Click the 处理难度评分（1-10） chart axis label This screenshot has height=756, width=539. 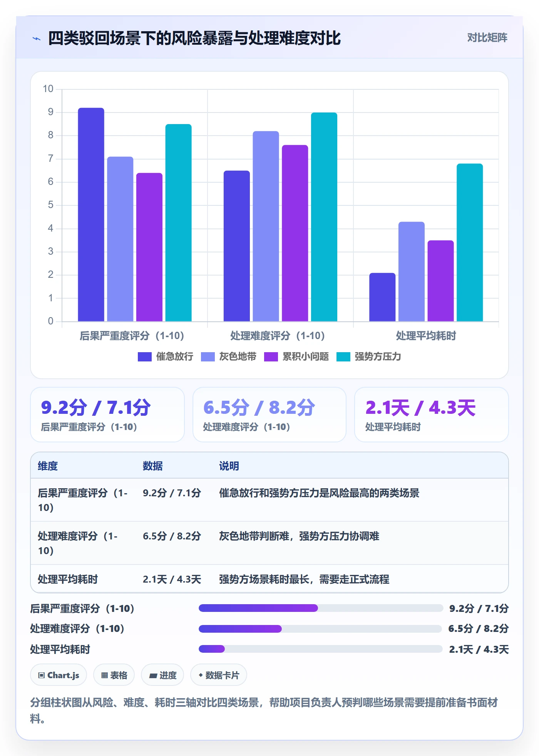[278, 336]
